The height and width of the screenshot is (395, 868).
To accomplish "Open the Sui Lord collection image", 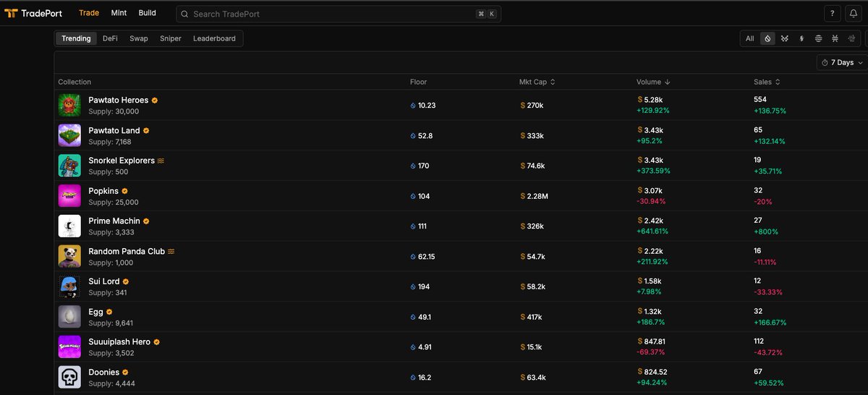I will click(x=69, y=286).
